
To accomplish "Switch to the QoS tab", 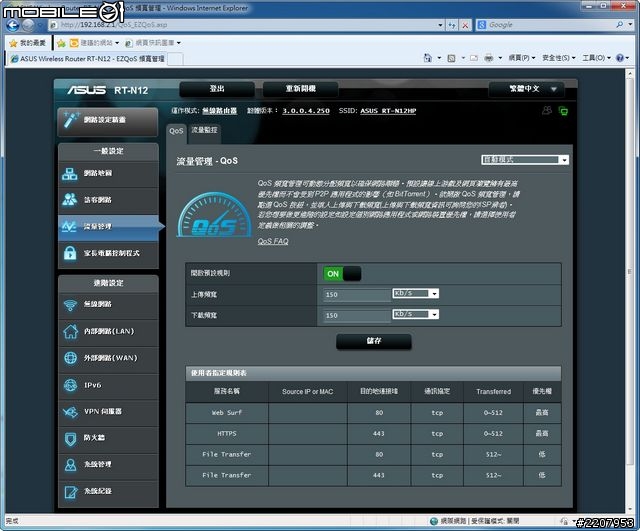I will pos(176,131).
